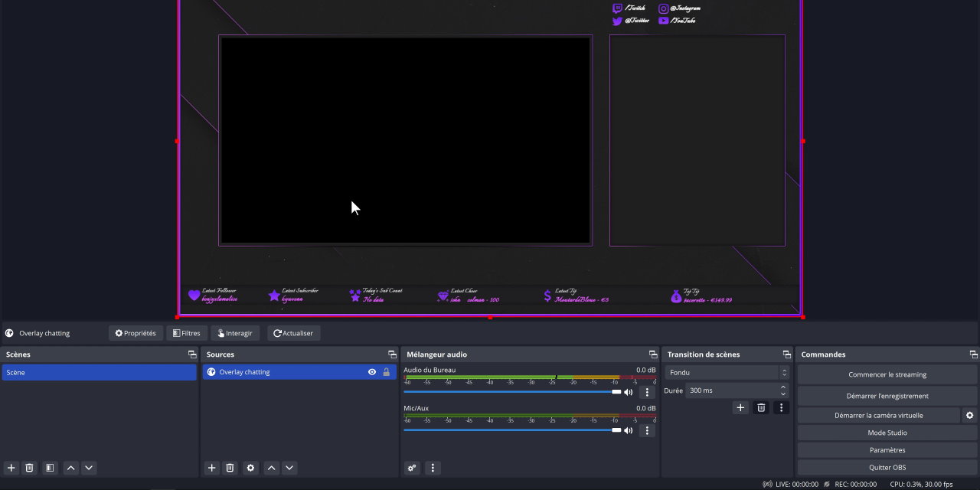The image size is (980, 490).
Task: Open scene filters icon in Scènes panel
Action: point(50,468)
